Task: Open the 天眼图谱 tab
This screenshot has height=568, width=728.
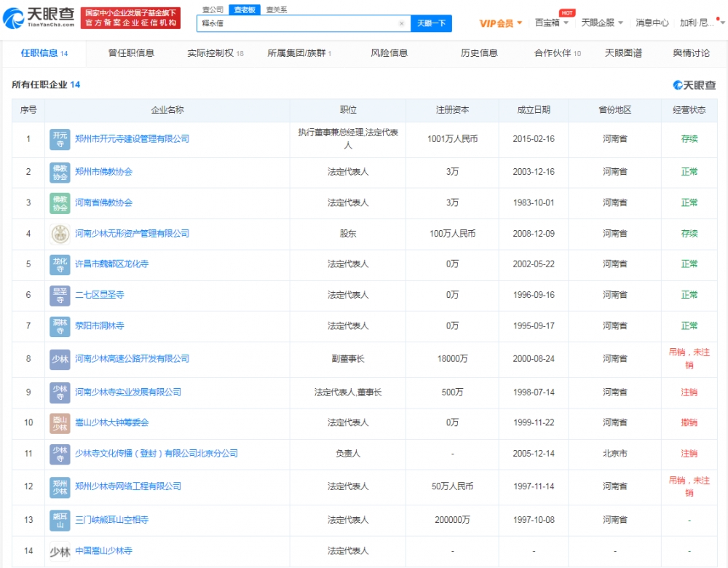Action: coord(624,53)
